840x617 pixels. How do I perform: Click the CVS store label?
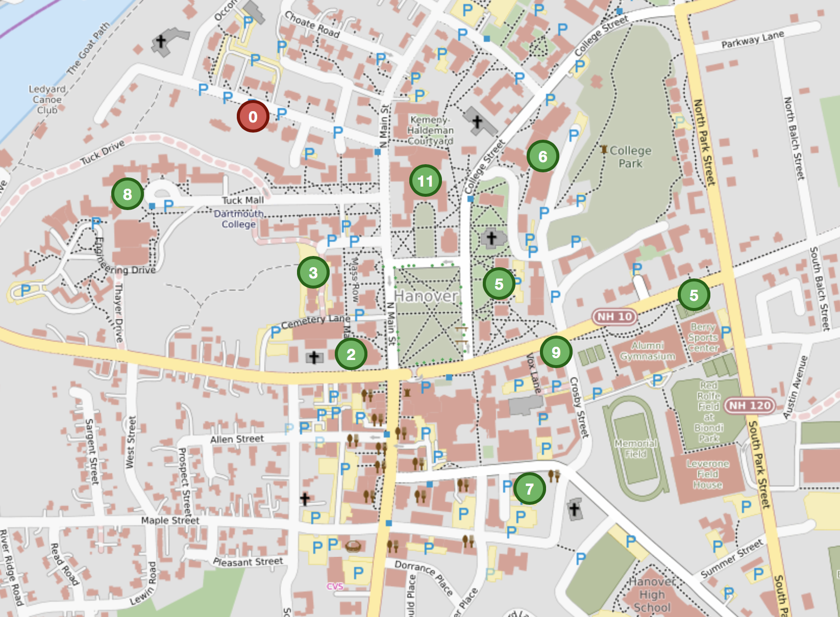(334, 586)
